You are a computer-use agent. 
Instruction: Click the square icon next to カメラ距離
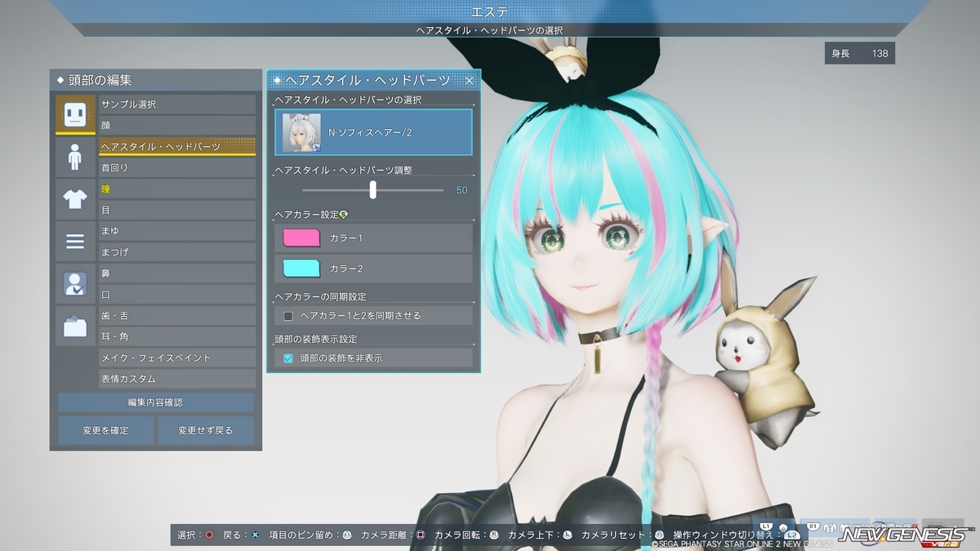pyautogui.click(x=421, y=535)
